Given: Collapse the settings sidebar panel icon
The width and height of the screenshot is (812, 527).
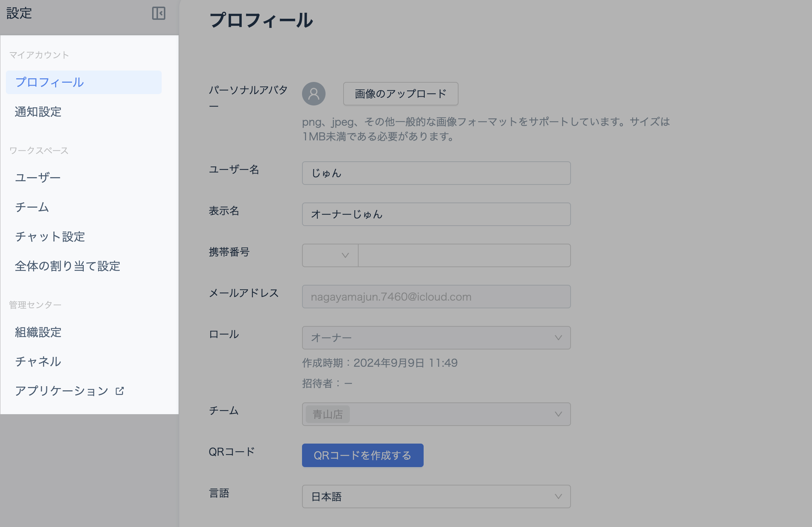Looking at the screenshot, I should (159, 13).
